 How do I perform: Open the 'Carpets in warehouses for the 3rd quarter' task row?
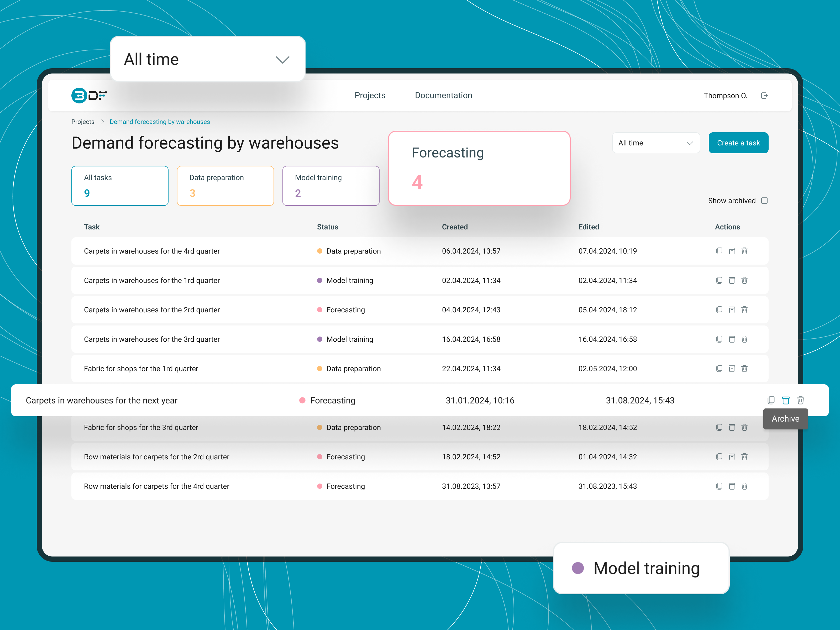(152, 339)
